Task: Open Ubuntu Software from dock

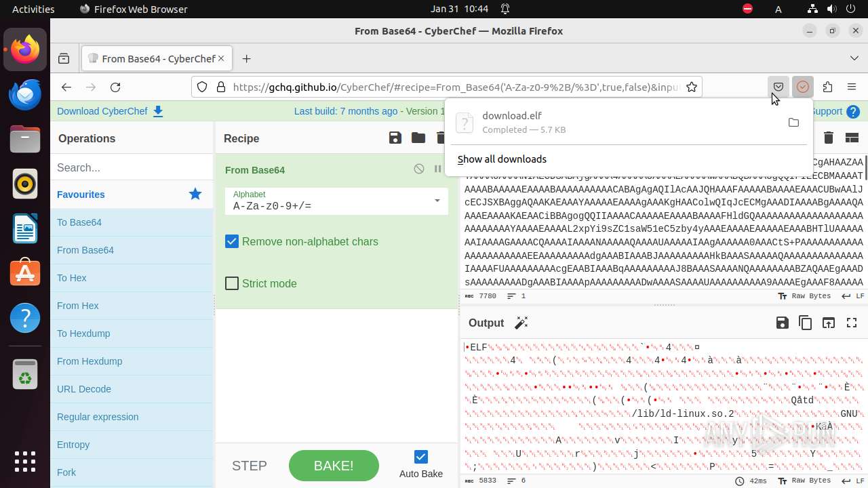Action: click(x=25, y=273)
